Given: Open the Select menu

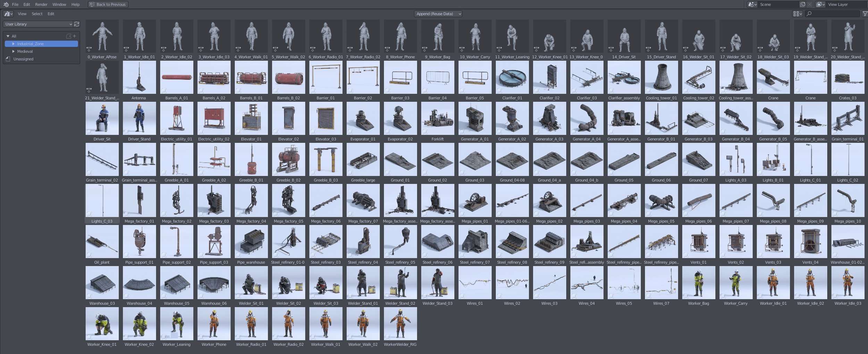Looking at the screenshot, I should (x=36, y=14).
